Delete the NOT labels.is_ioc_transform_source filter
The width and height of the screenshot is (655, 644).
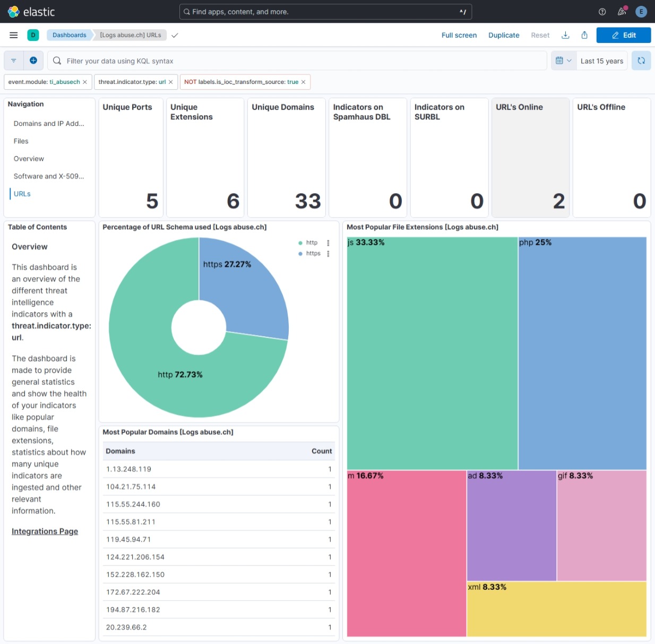[303, 82]
